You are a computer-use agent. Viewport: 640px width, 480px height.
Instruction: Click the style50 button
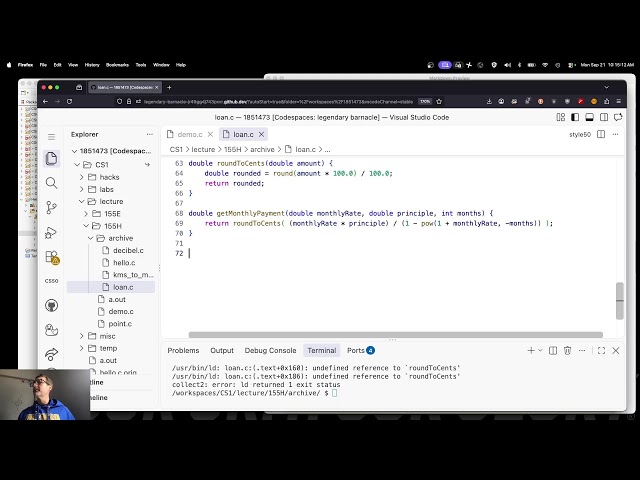coord(580,134)
